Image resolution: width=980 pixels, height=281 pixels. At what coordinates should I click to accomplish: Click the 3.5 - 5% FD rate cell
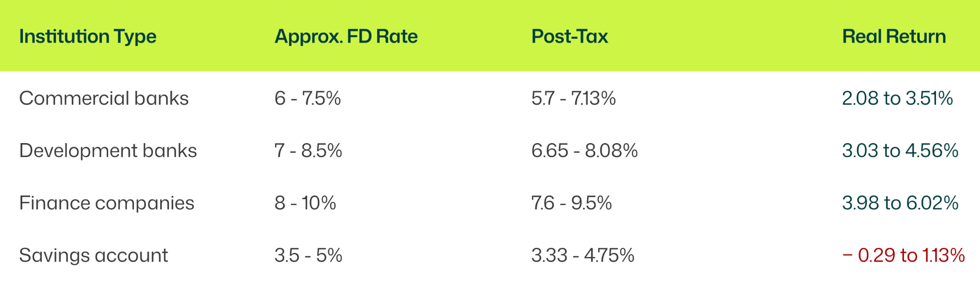308,255
